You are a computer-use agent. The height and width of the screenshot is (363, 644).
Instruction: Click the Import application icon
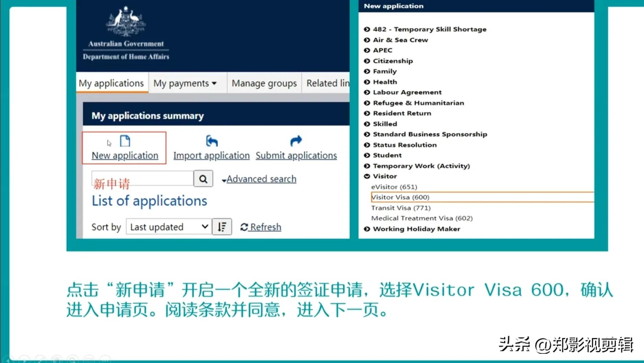211,140
